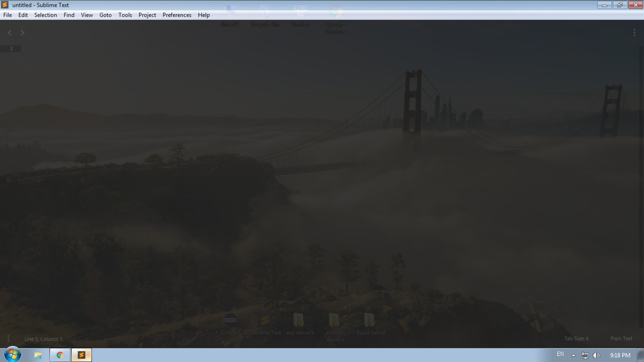Open the Tools menu
Screen dimensions: 644x362
coord(125,15)
